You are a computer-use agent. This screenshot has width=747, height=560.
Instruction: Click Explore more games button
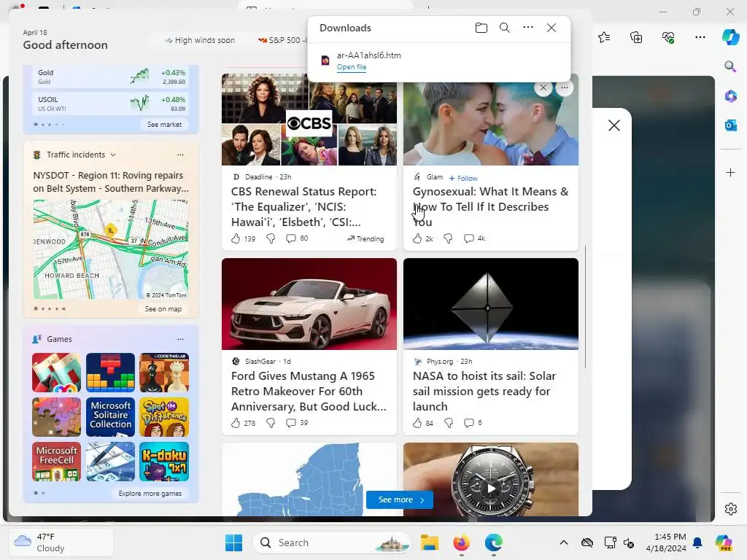(x=150, y=494)
